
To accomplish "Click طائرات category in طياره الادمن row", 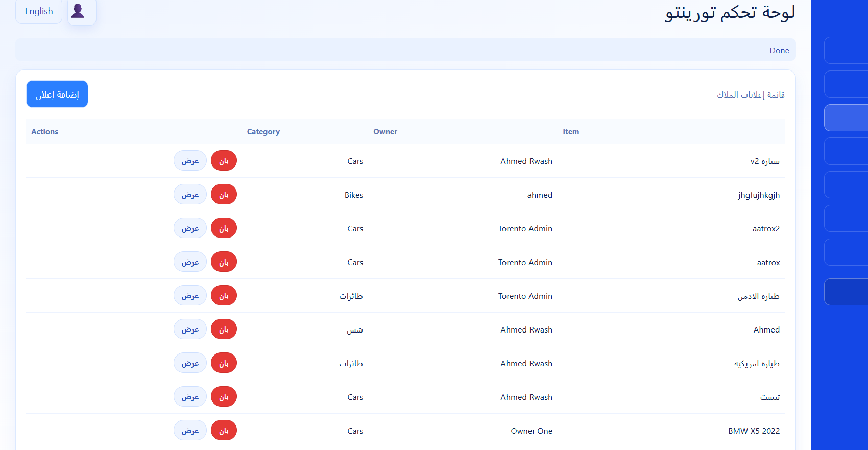I will [351, 296].
